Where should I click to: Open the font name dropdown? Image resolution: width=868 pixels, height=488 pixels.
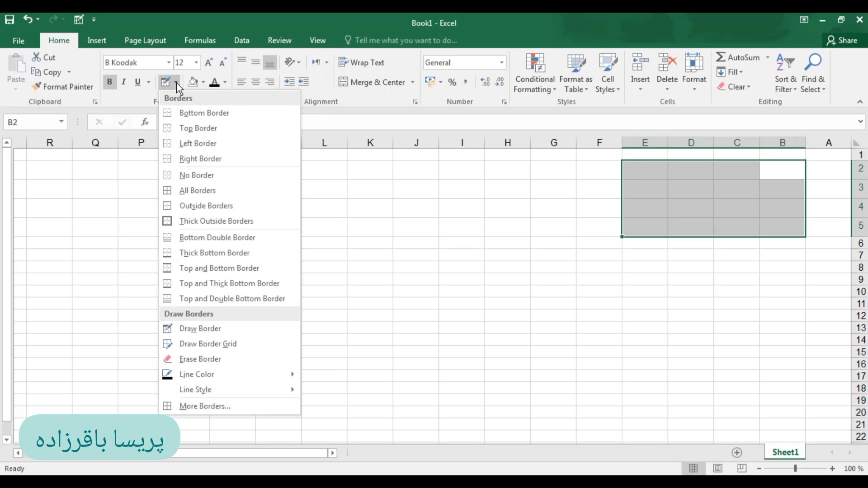click(169, 62)
